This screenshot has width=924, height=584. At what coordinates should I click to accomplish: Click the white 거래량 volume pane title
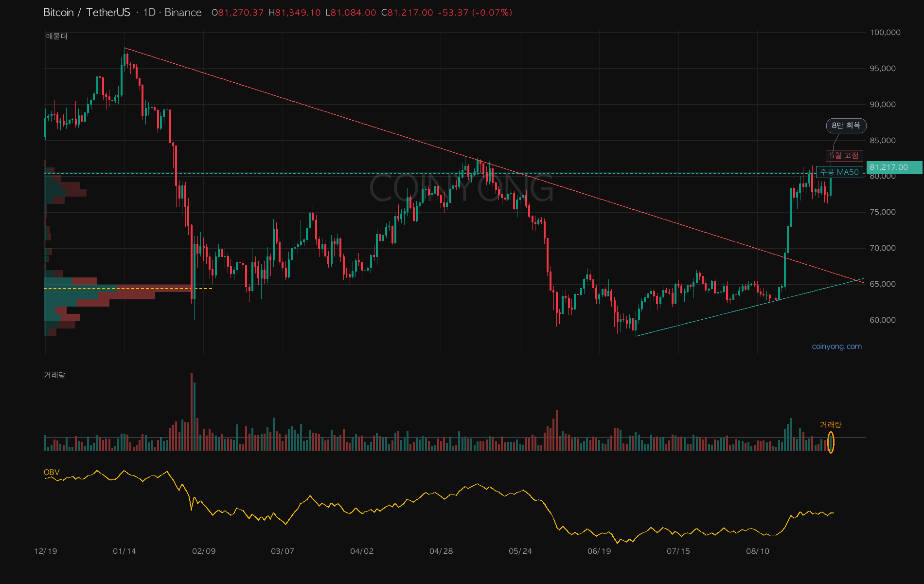[54, 375]
